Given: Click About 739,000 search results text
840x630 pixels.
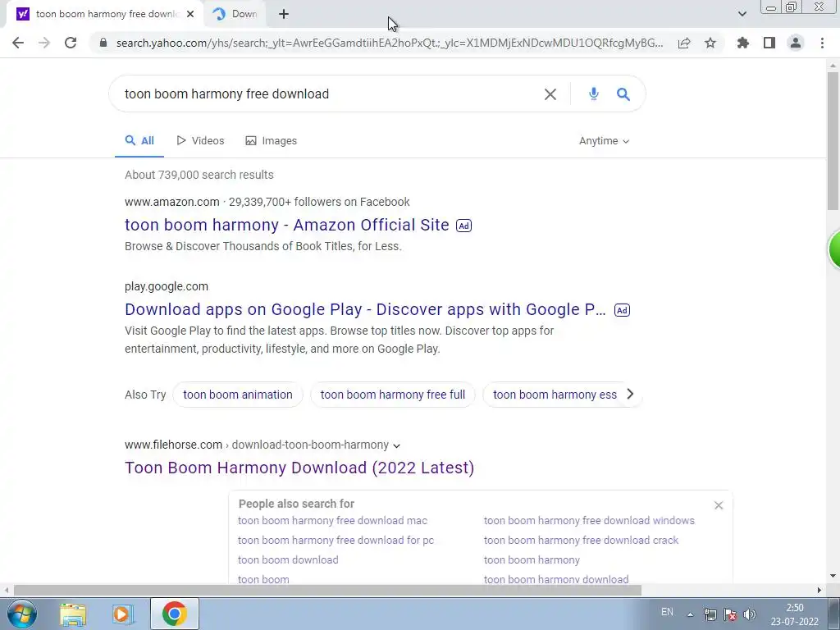Looking at the screenshot, I should click(x=199, y=175).
